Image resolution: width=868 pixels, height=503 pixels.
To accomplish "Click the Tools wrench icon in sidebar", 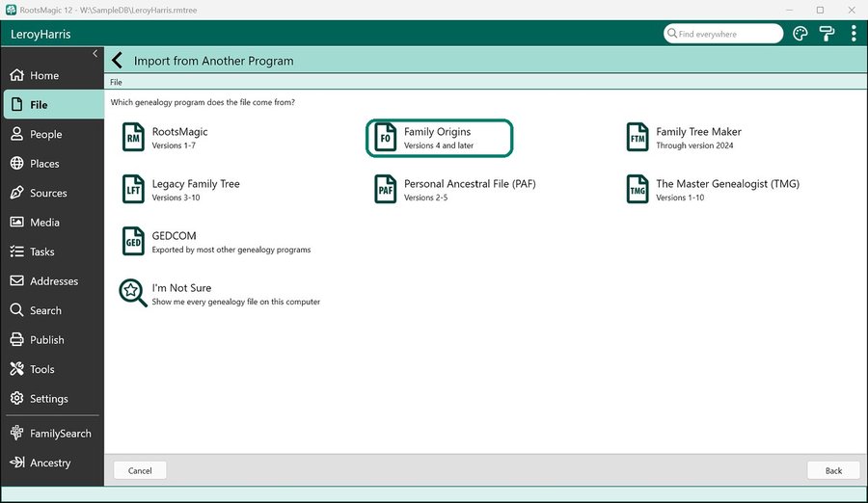I will 17,368.
